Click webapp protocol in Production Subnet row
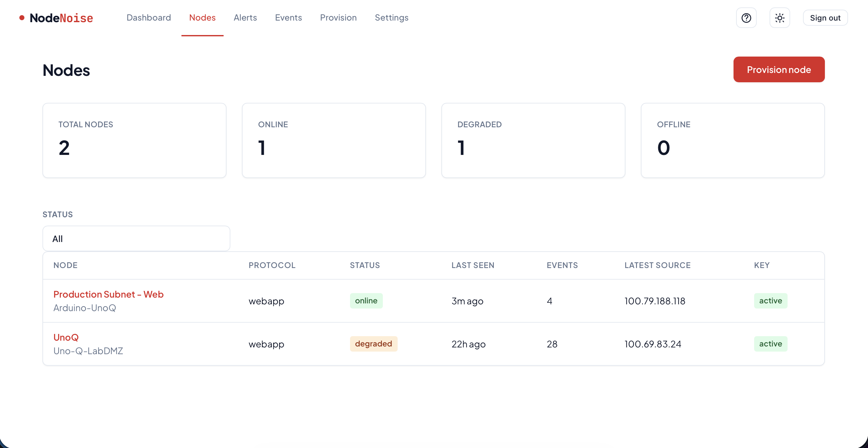 (266, 301)
